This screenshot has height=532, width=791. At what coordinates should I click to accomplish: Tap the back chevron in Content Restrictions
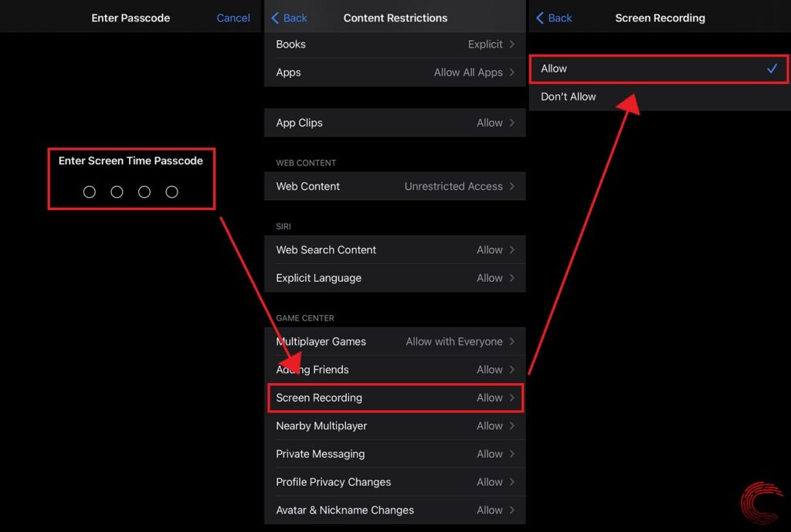(275, 18)
